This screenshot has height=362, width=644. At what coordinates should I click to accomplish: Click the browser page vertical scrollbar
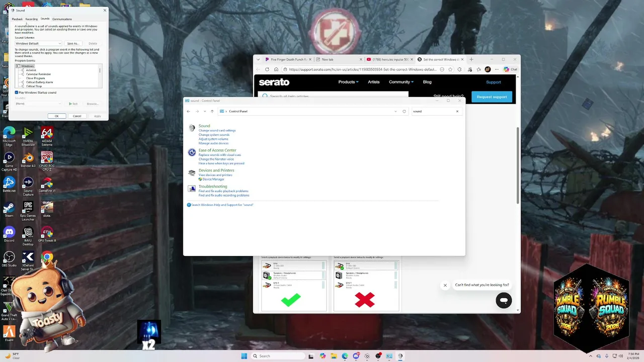tap(518, 165)
